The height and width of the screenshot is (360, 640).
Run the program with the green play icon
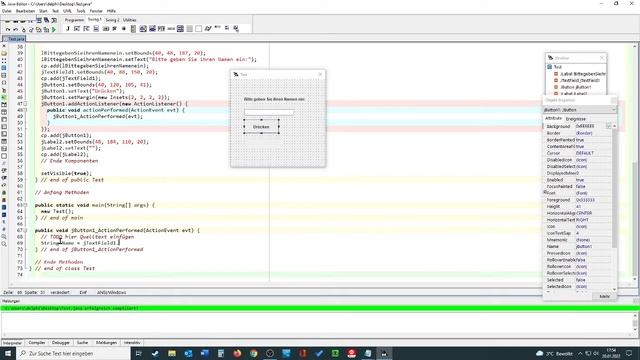(x=53, y=30)
